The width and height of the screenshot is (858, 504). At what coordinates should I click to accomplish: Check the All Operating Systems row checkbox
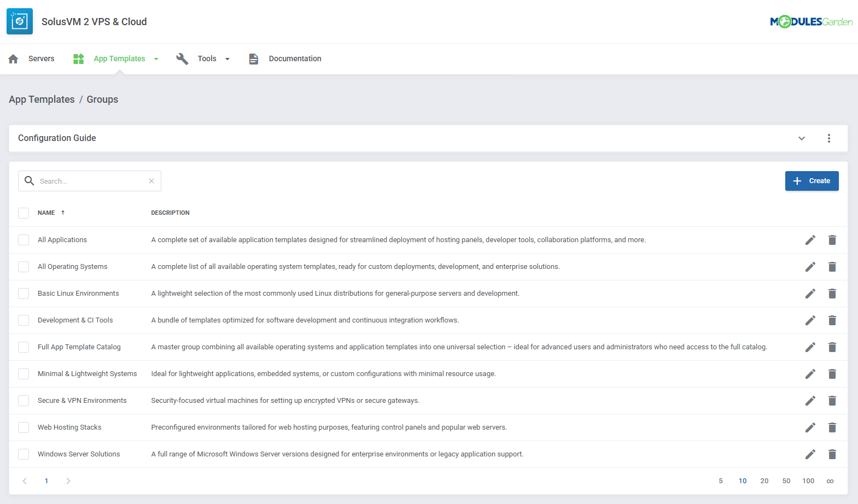tap(24, 267)
